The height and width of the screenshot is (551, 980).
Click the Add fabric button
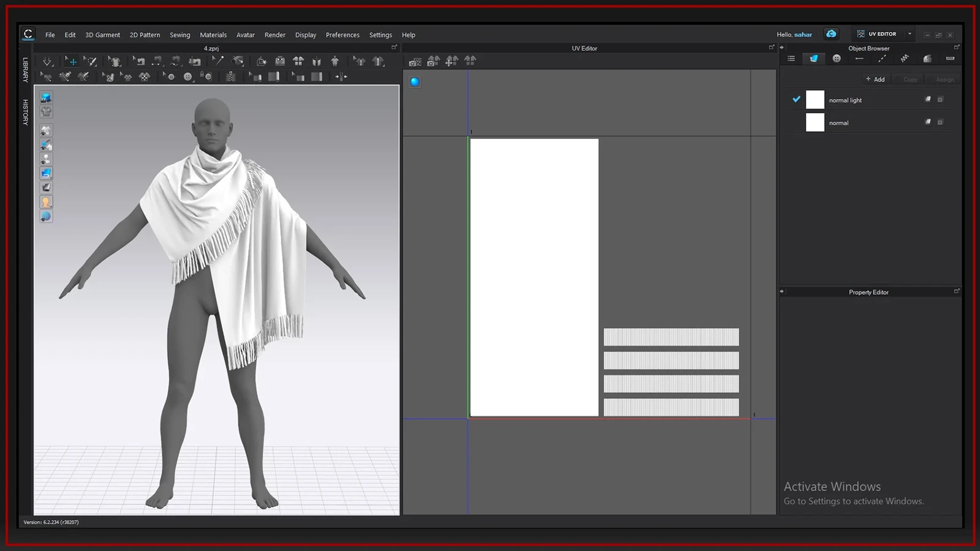tap(875, 79)
